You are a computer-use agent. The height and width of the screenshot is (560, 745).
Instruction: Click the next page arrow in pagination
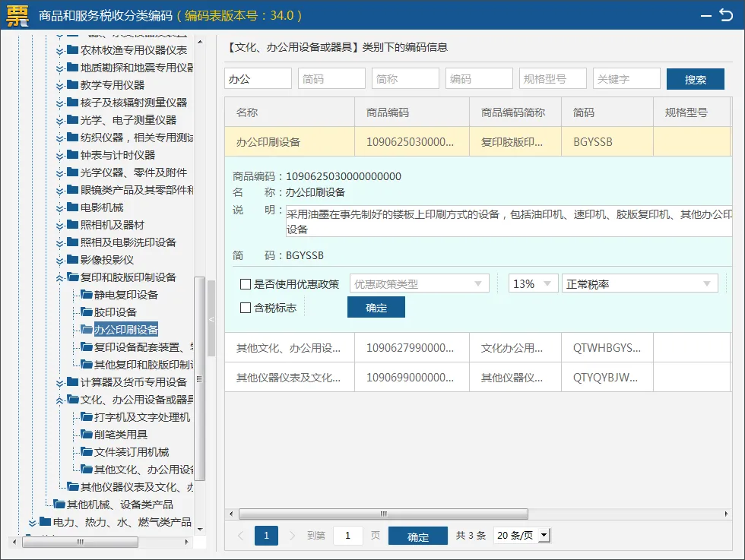(292, 536)
